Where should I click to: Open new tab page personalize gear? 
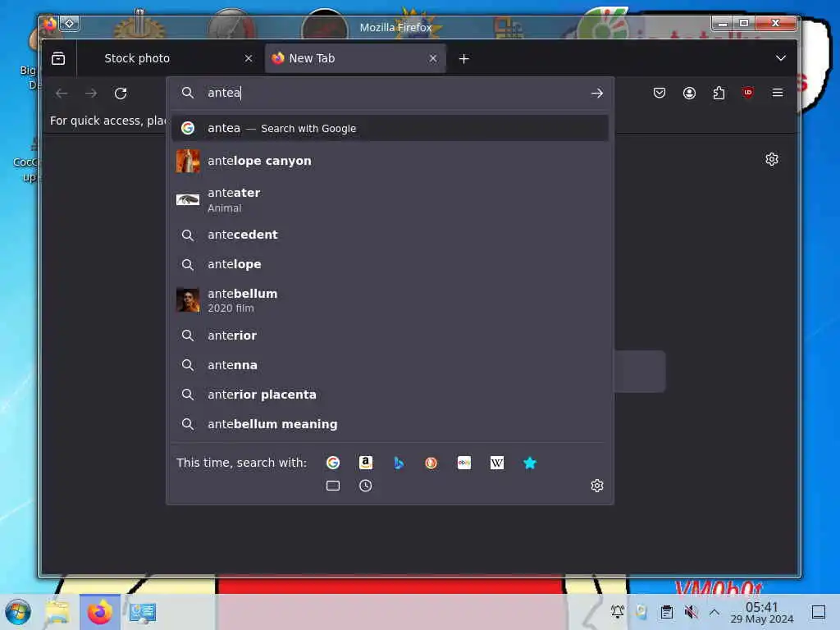click(x=771, y=159)
